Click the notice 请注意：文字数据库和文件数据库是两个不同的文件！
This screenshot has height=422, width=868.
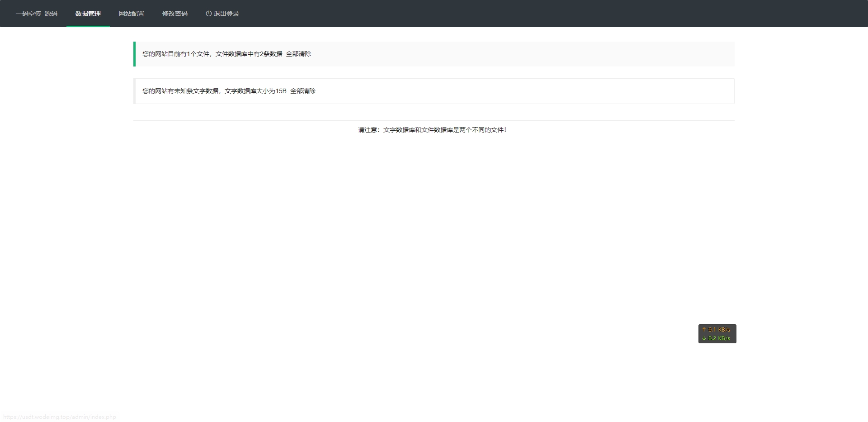(x=433, y=130)
